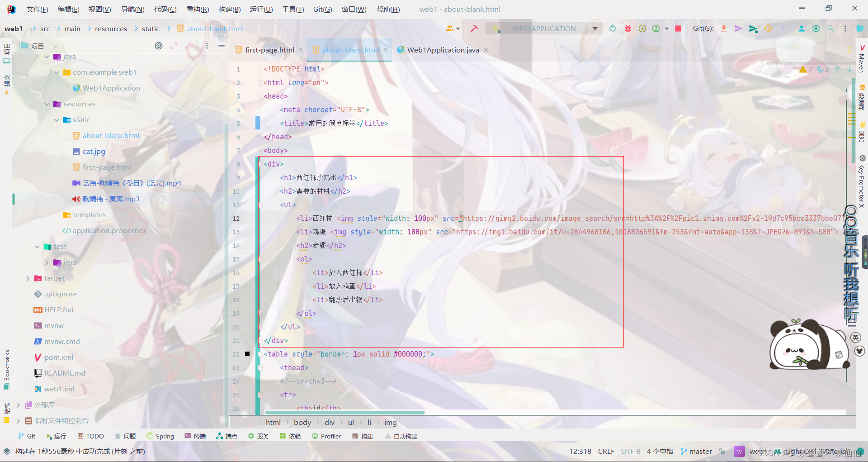Viewport: 868px width, 462px height.
Task: Stop the running application with the red square
Action: point(678,29)
